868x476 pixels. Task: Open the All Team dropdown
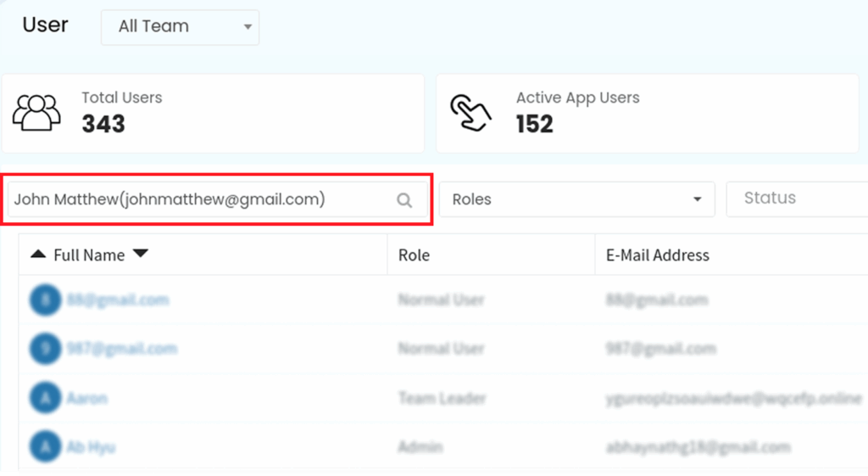click(180, 27)
